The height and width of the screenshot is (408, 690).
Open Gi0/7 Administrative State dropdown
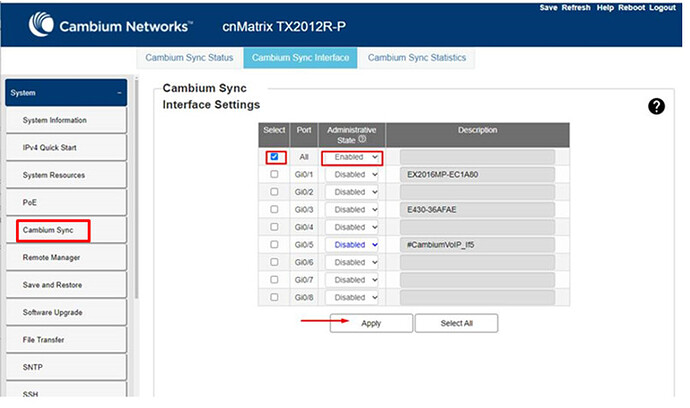[x=352, y=280]
